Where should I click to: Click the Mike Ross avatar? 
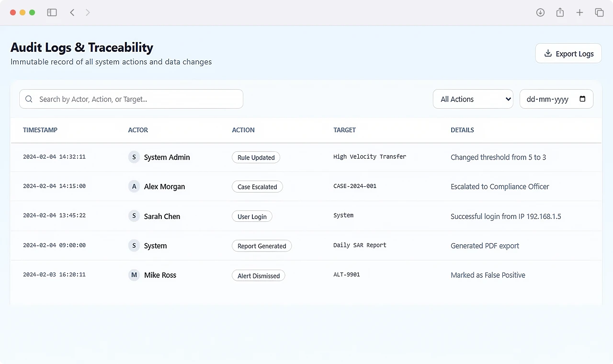134,275
